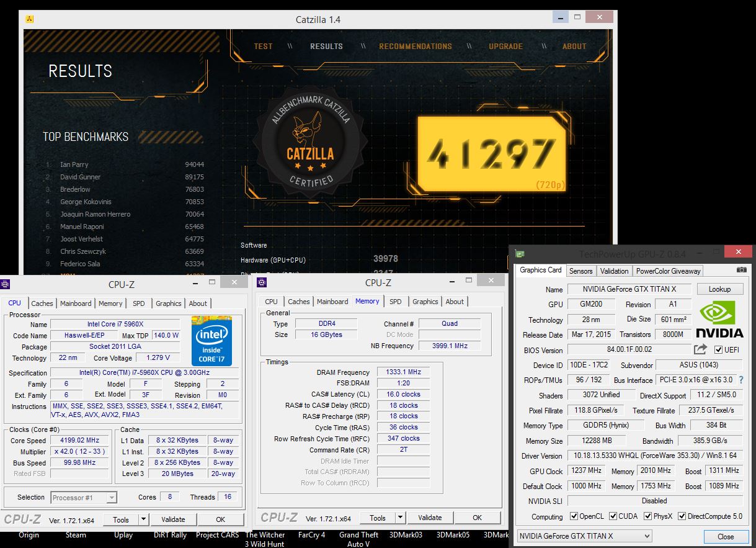Click the Core Speed 4199.02 MHz value
This screenshot has height=548, width=756.
click(80, 440)
